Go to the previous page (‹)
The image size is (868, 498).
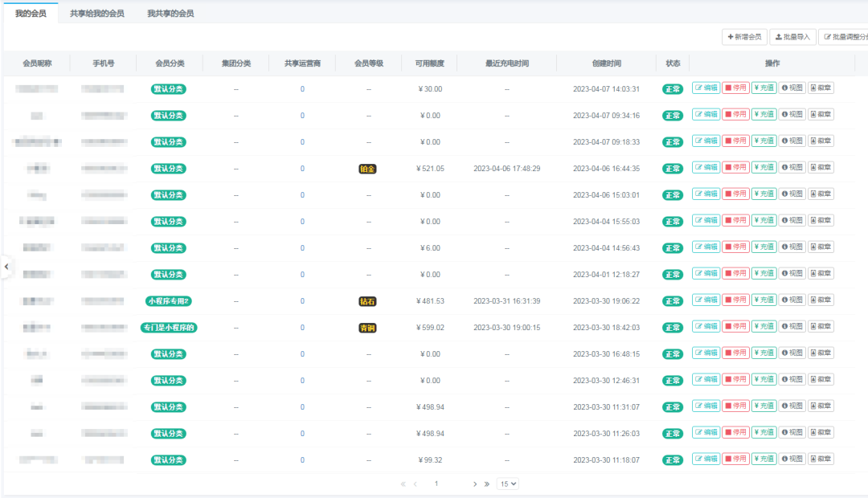pyautogui.click(x=416, y=484)
